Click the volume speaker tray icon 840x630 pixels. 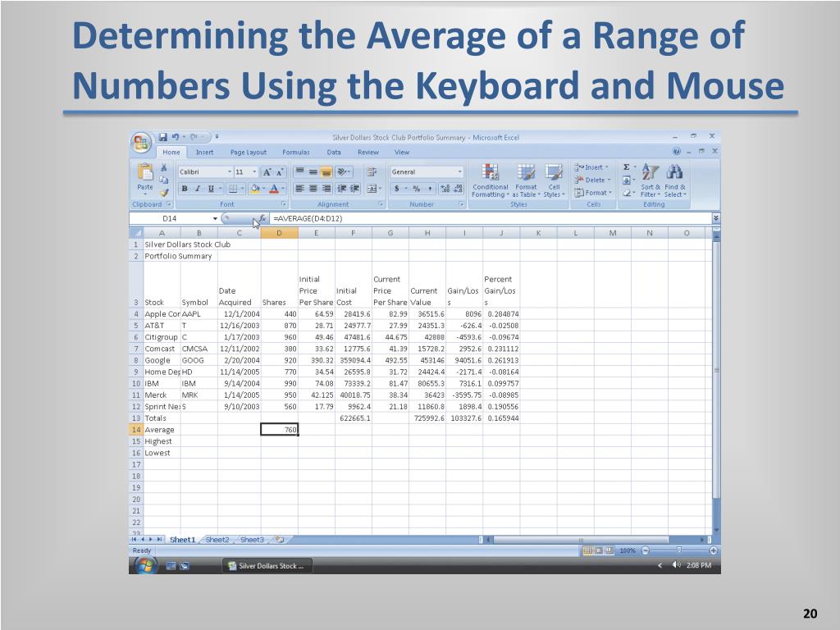[x=676, y=565]
